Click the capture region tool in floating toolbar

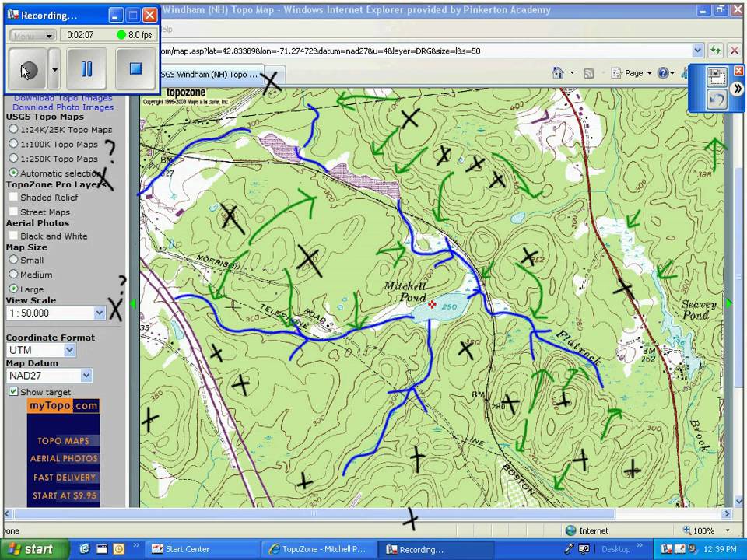(x=717, y=77)
